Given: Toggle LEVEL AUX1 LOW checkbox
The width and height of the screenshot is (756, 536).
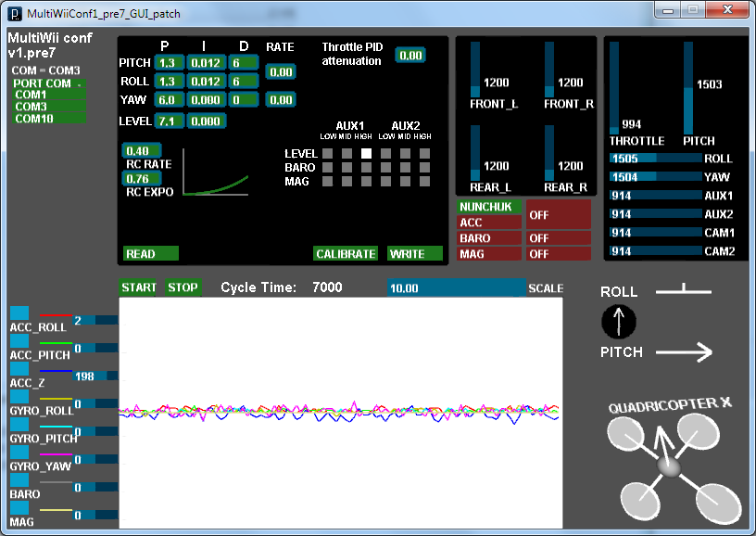Looking at the screenshot, I should [x=327, y=153].
